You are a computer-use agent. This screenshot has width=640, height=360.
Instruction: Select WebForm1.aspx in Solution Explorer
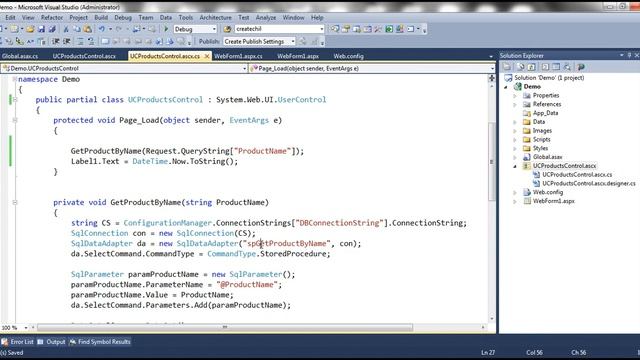tap(553, 201)
